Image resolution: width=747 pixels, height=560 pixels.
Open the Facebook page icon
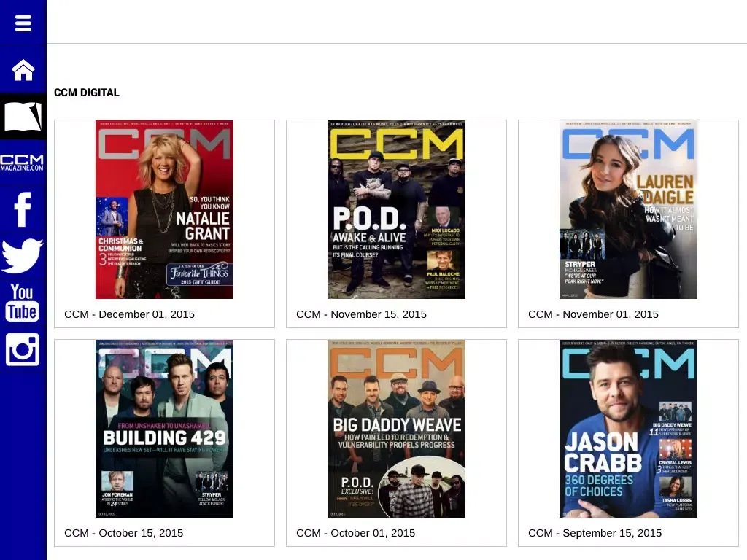(x=23, y=209)
